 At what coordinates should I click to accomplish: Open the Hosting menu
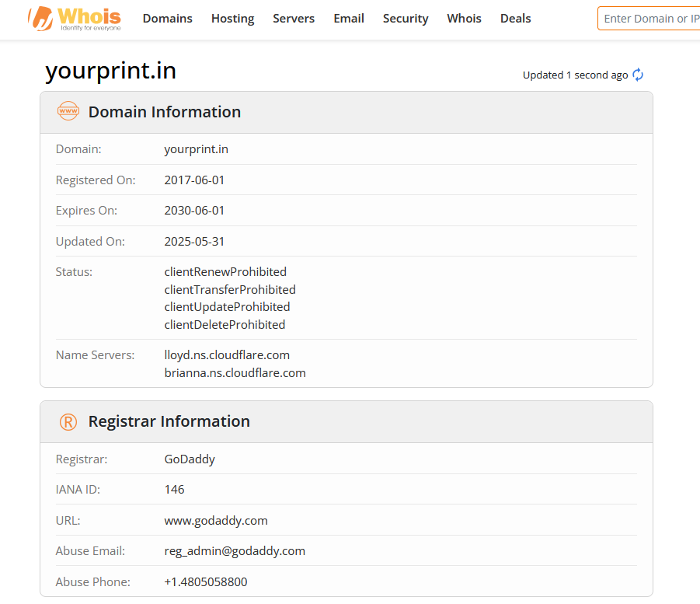232,19
